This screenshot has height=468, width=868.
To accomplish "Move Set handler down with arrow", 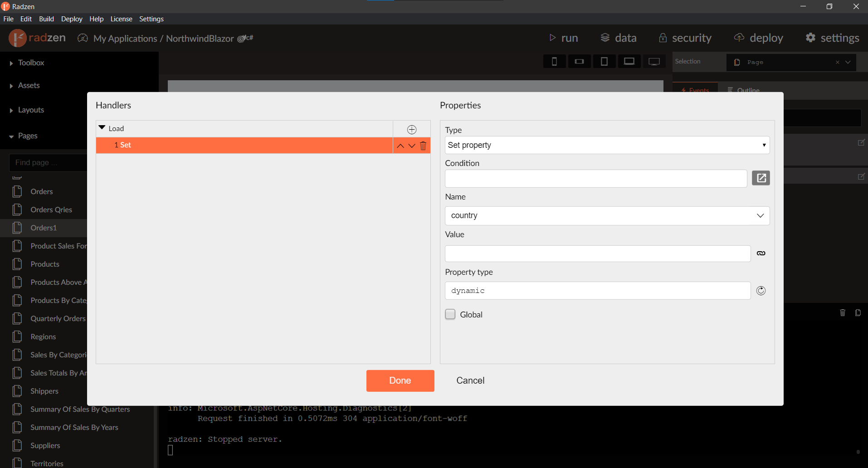I will point(412,146).
